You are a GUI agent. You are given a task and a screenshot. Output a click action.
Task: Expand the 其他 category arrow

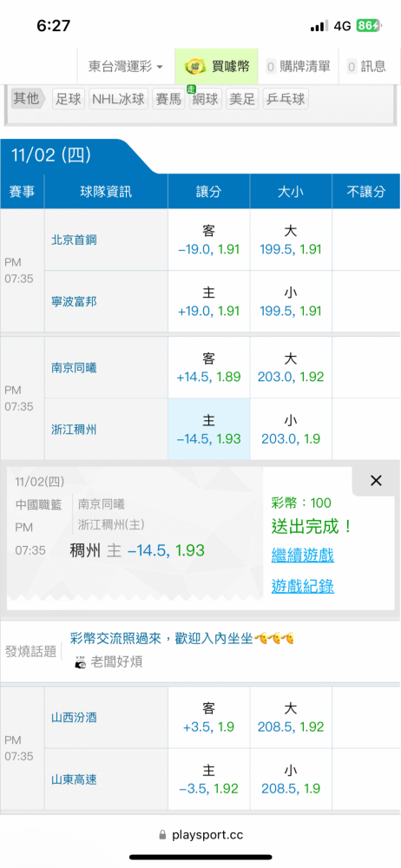click(x=29, y=99)
